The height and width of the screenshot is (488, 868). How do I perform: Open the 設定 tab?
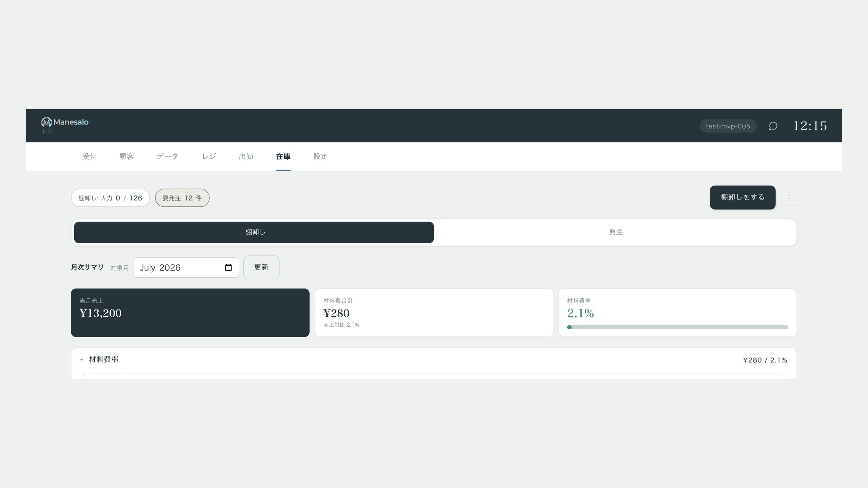click(x=320, y=157)
